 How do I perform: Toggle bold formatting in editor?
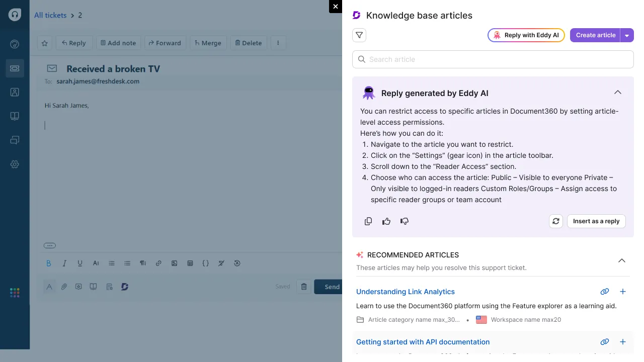[49, 263]
